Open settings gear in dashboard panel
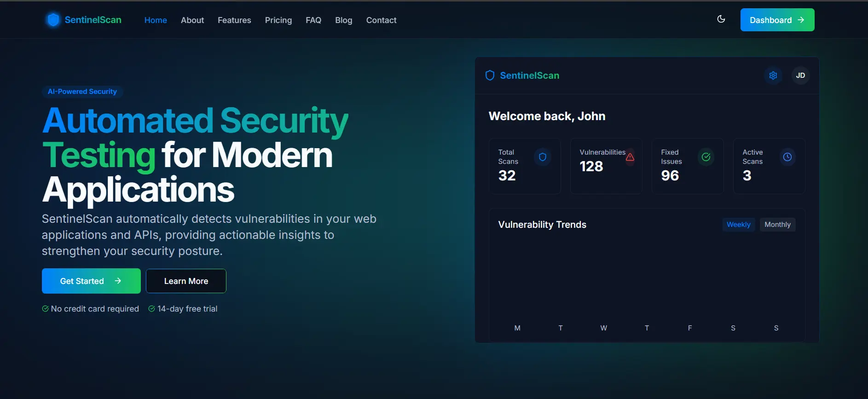 click(x=773, y=75)
